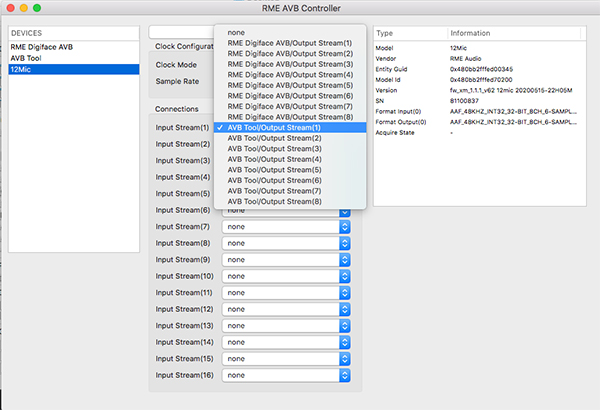Viewport: 600px width, 410px height.
Task: Choose RME Digiface AVB/Output Stream(7)
Action: [290, 106]
